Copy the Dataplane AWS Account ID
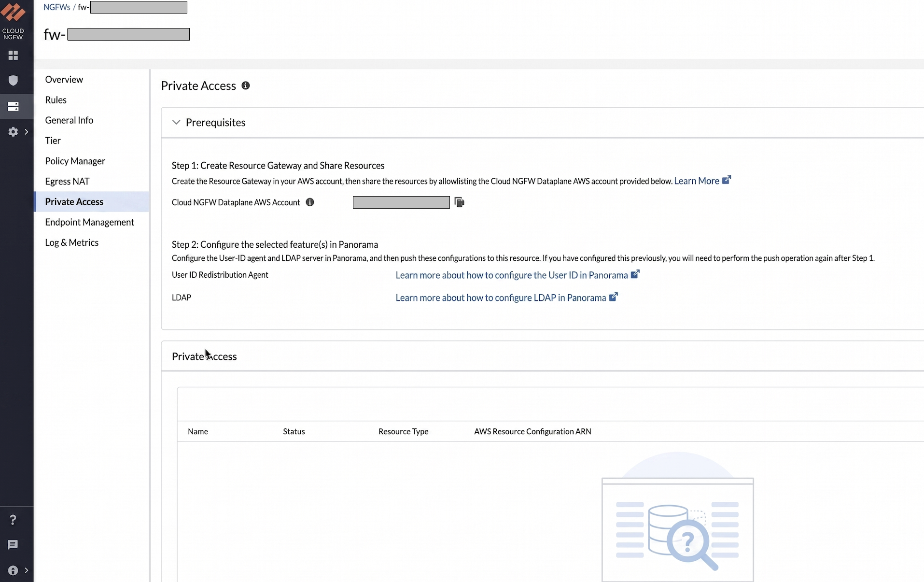This screenshot has height=582, width=924. click(460, 202)
